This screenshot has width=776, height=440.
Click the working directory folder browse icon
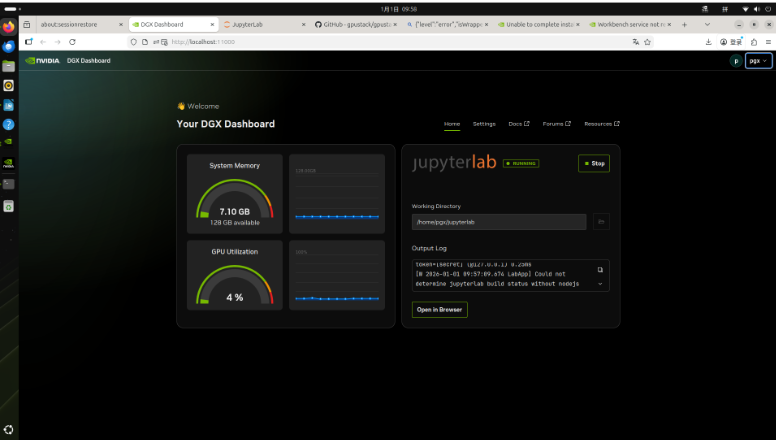[x=601, y=222]
